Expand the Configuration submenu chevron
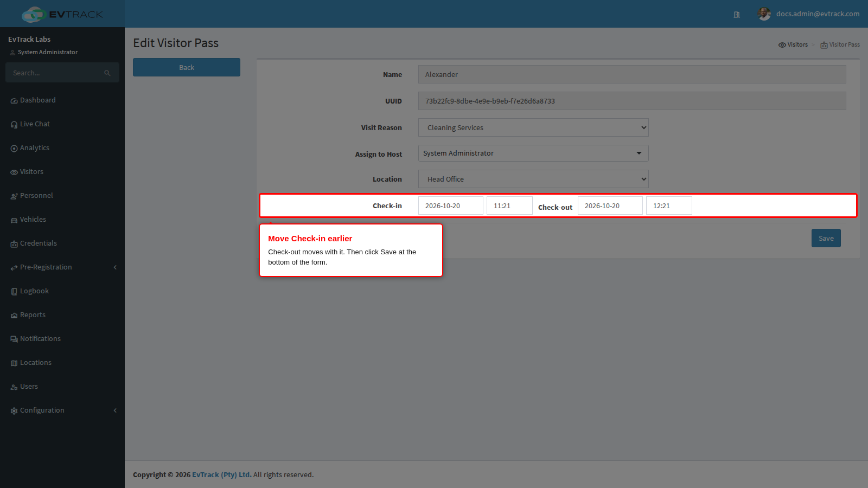868x488 pixels. click(x=115, y=410)
